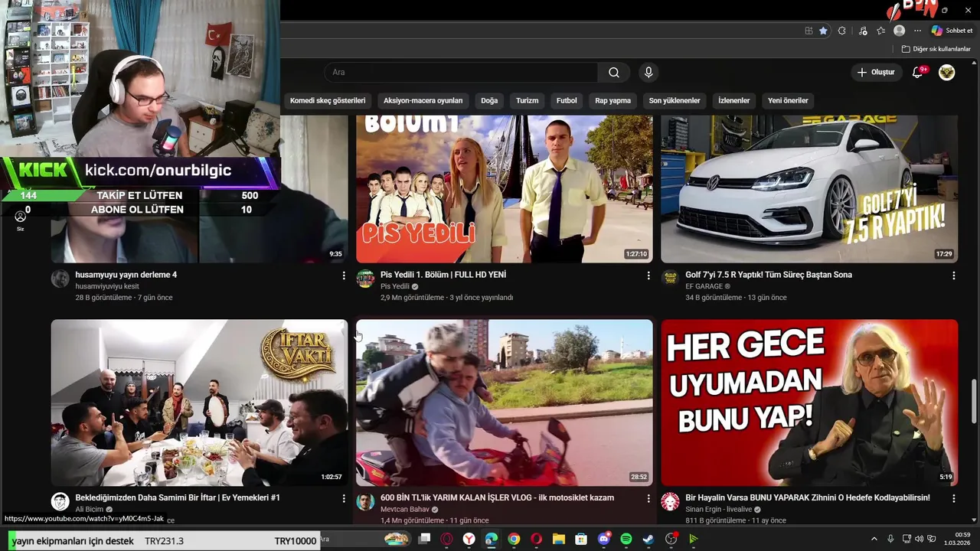Show hidden system tray icons chevron
This screenshot has width=980, height=551.
(x=874, y=540)
